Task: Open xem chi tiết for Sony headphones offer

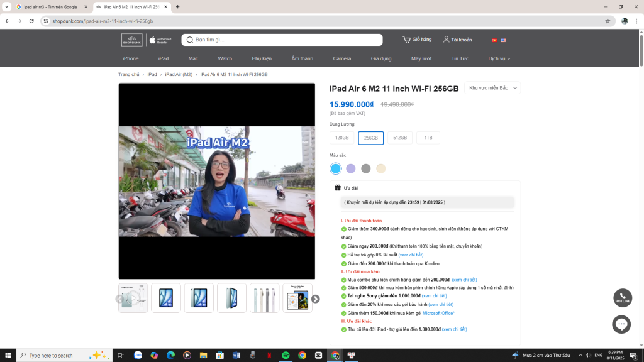Action: click(434, 296)
